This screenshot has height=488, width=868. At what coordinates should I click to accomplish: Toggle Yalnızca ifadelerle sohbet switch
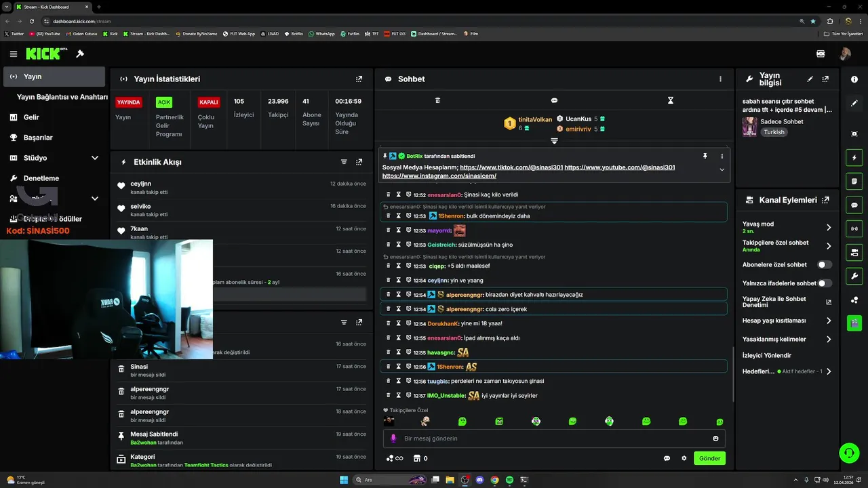pyautogui.click(x=825, y=283)
